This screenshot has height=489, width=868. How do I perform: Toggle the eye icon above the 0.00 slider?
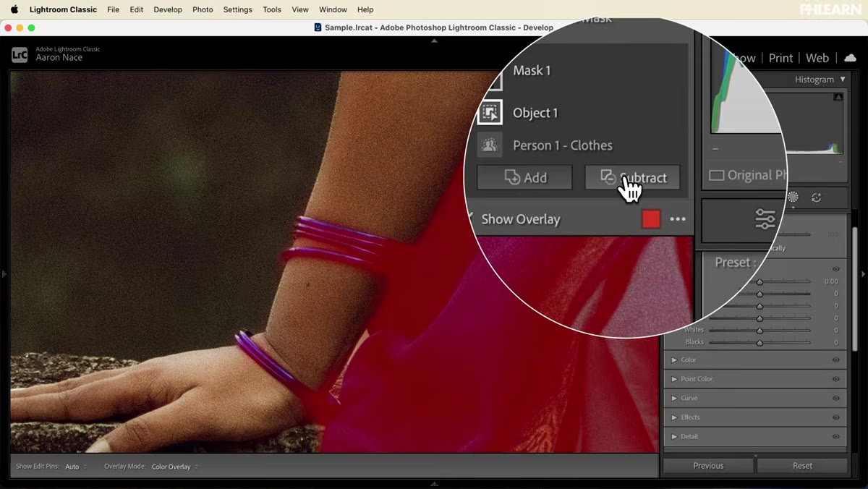836,269
